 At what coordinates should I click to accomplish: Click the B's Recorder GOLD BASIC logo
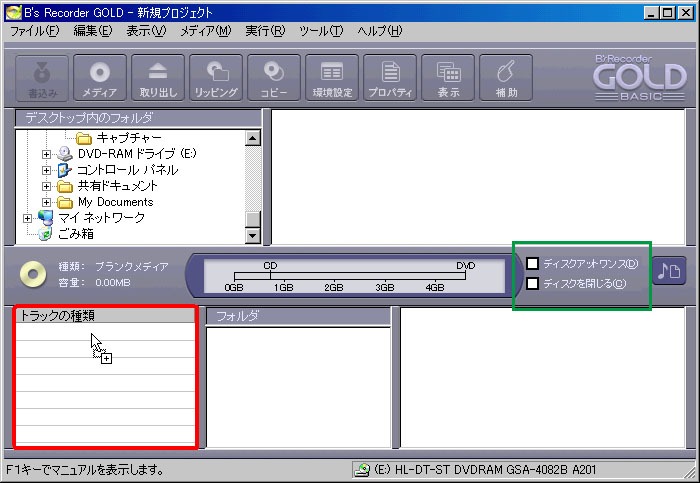[640, 78]
